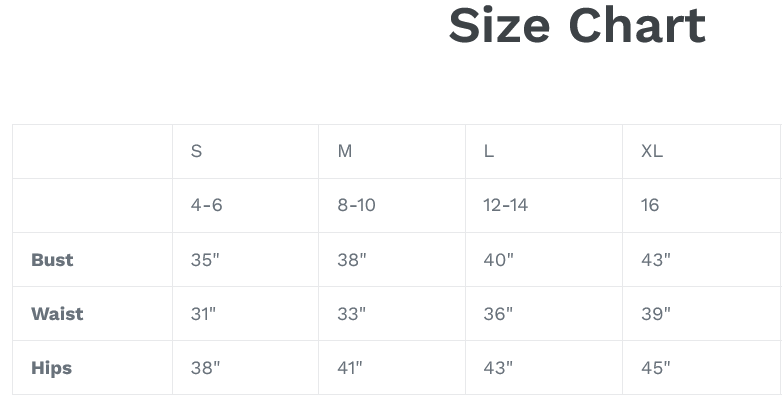Click the 12-14 numeric size cell
782x399 pixels.
pos(505,205)
